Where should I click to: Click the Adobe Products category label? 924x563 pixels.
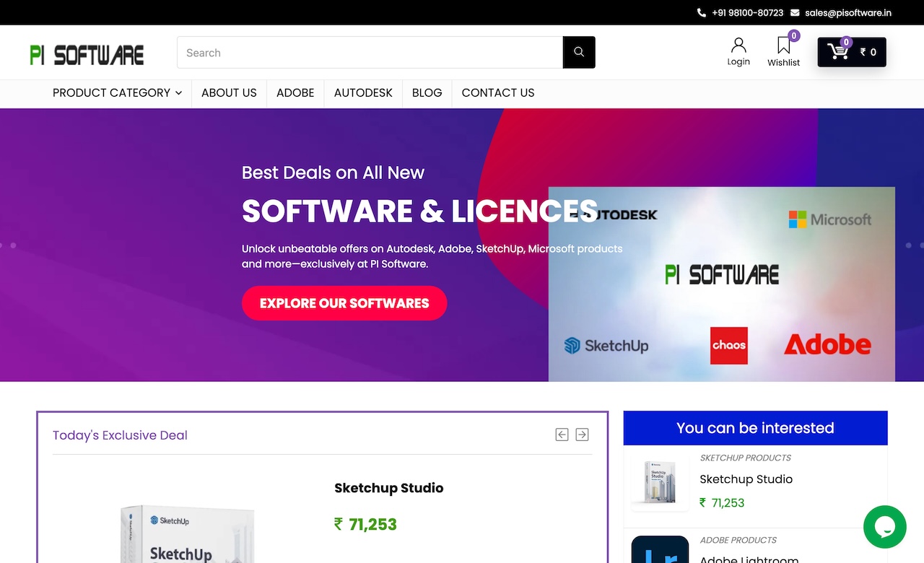pos(738,540)
